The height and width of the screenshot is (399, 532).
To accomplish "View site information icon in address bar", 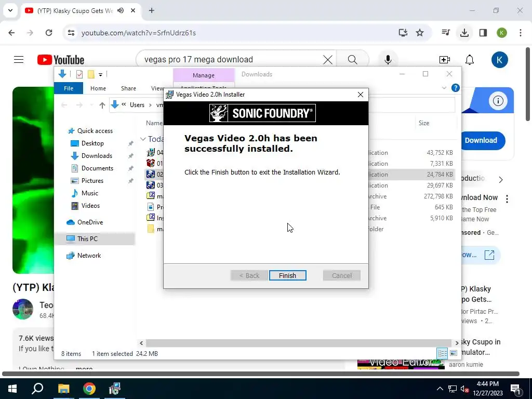I will coord(71,33).
